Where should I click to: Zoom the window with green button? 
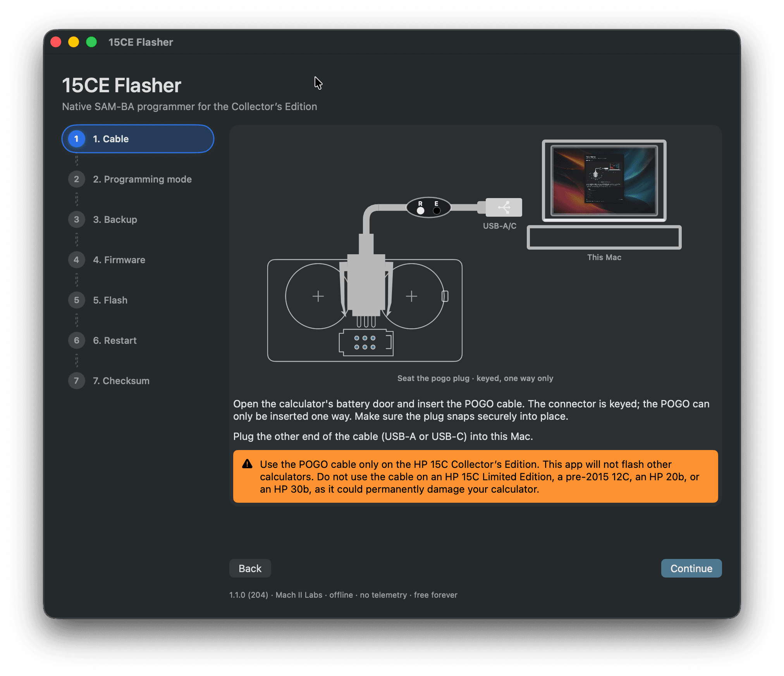click(x=91, y=42)
